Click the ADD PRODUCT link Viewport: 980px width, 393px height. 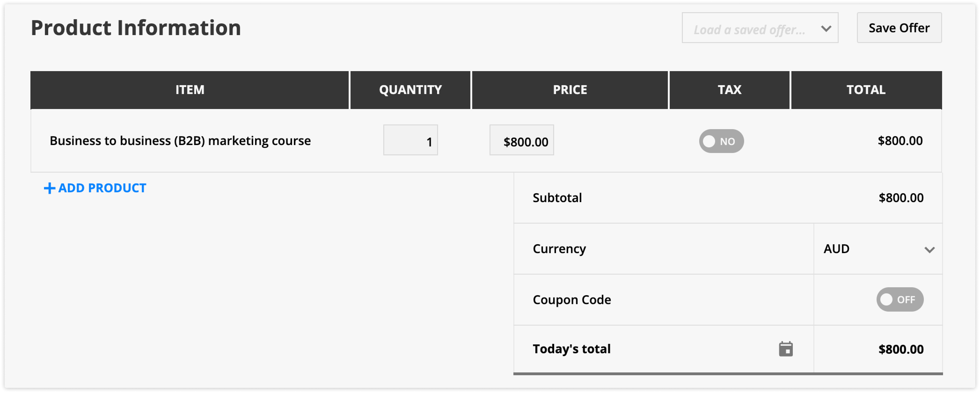click(95, 188)
